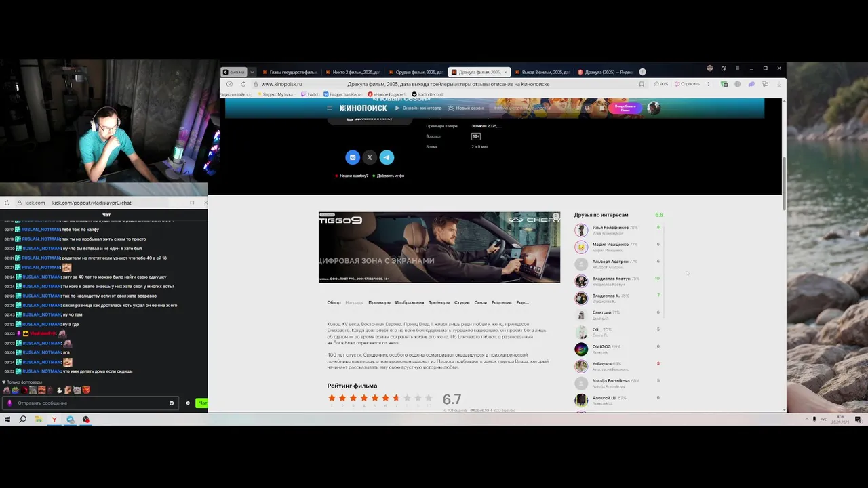
Task: Click the Chery Tiggo 9 ad banner
Action: pyautogui.click(x=439, y=247)
